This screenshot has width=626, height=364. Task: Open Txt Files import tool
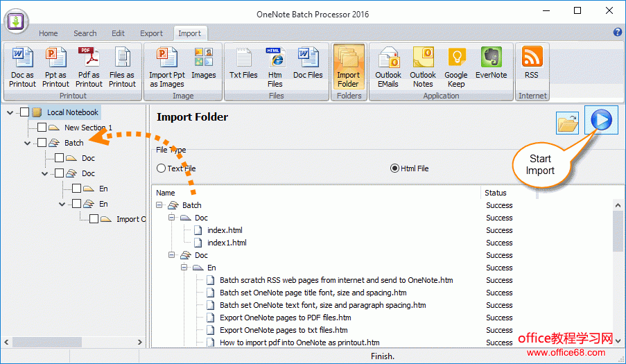point(243,64)
